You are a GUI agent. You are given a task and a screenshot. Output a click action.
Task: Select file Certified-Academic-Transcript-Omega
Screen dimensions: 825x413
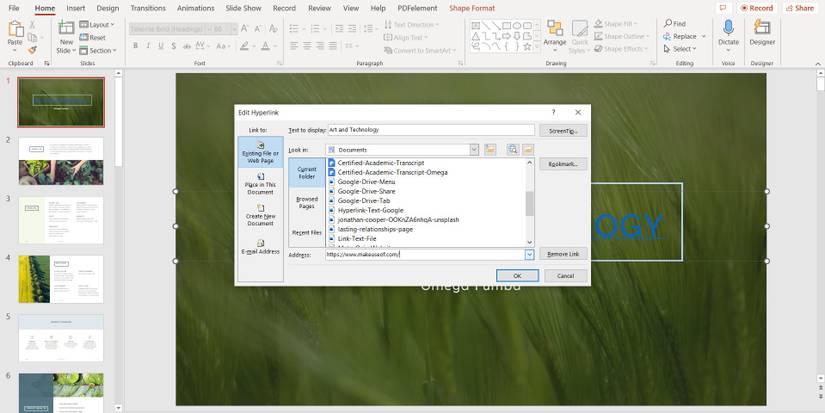pos(393,172)
